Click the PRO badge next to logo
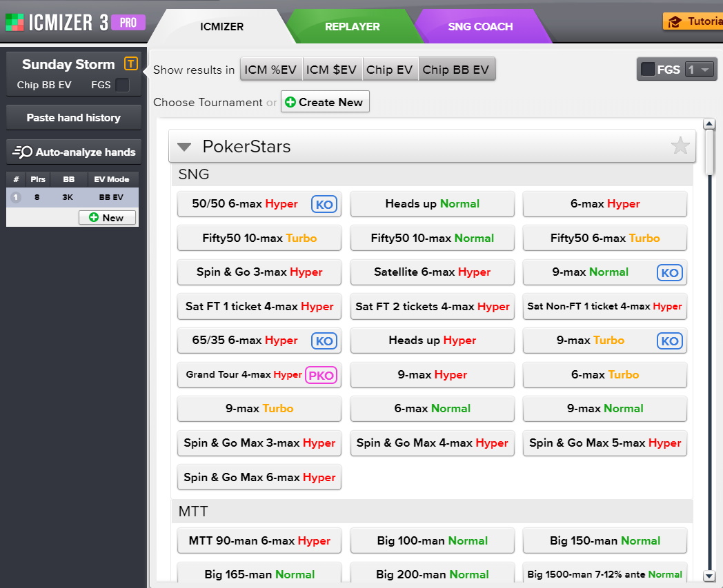 pos(128,22)
